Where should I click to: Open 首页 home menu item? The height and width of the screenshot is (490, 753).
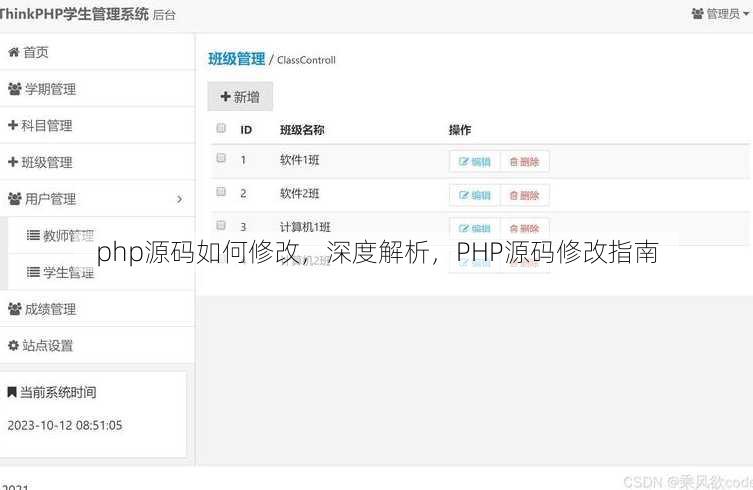[97, 52]
